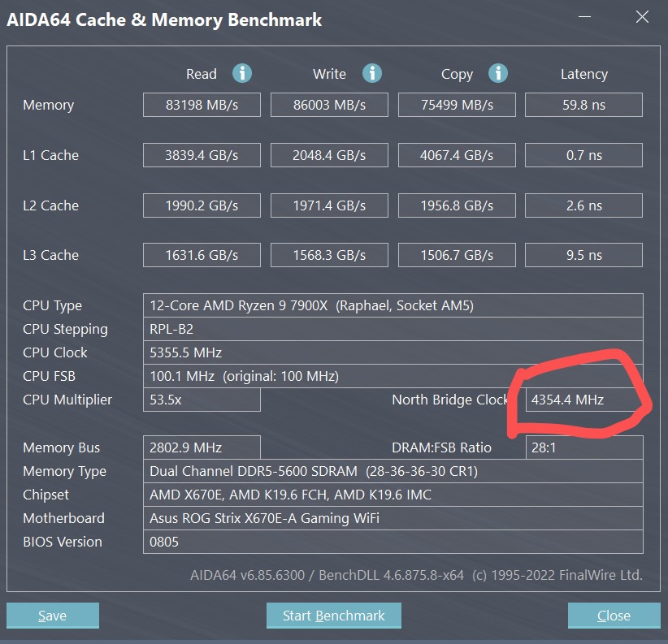Click L3 Cache Write 1568.3 GB/s

329,255
